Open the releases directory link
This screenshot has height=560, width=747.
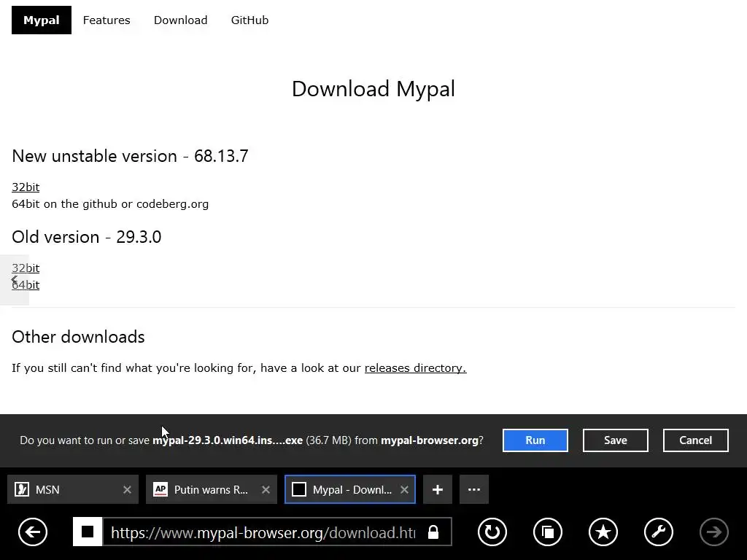click(x=415, y=368)
